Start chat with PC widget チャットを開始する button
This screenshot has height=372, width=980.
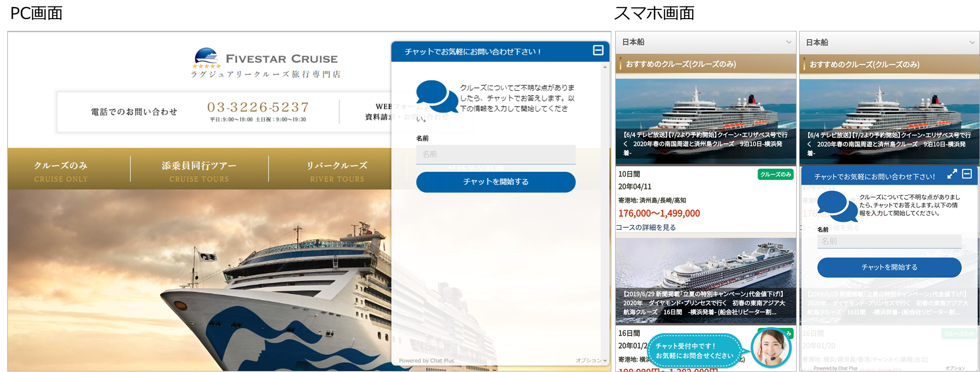(496, 182)
